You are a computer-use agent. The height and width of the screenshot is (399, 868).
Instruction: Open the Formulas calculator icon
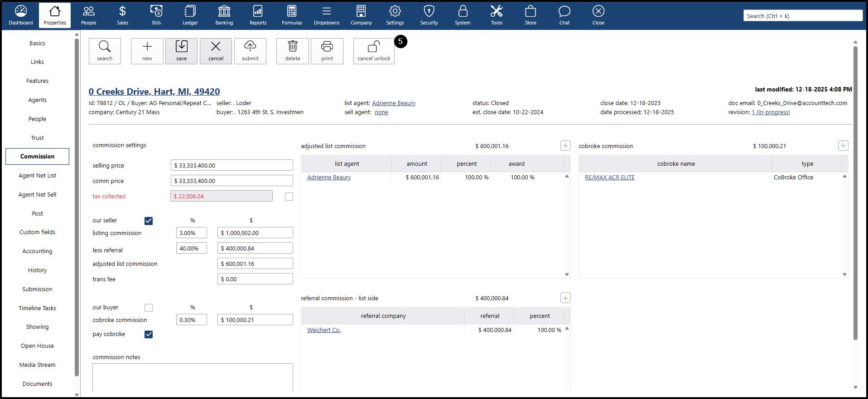[x=292, y=15]
